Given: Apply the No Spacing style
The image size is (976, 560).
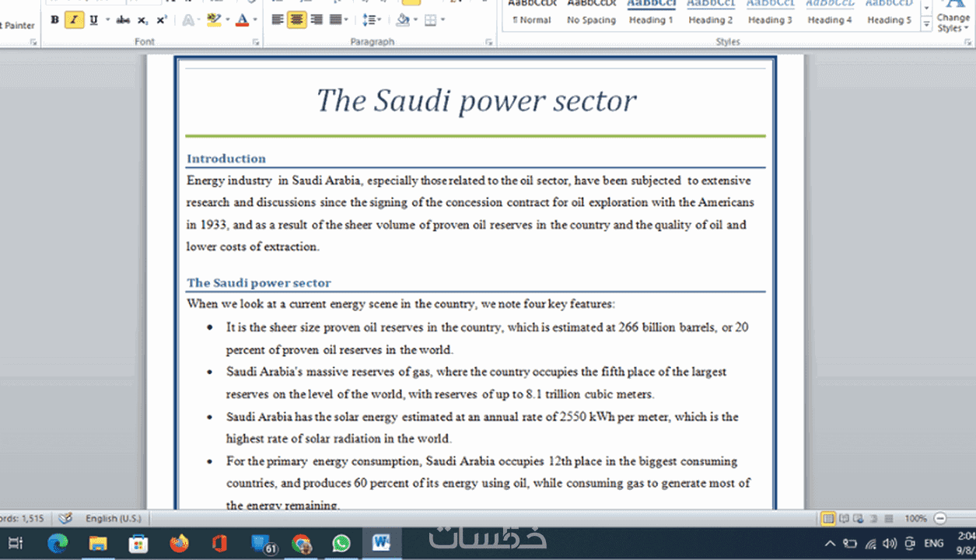Looking at the screenshot, I should [591, 14].
